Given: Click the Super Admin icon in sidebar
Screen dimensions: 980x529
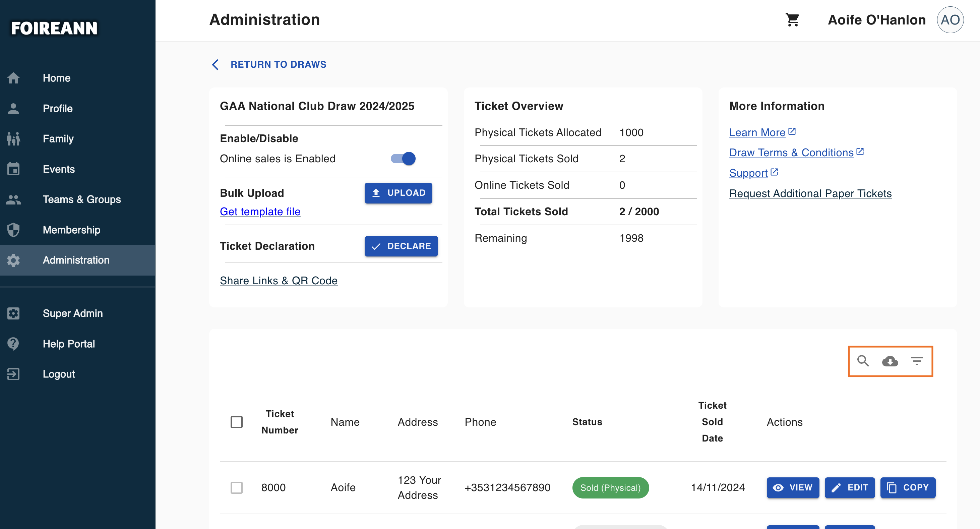Looking at the screenshot, I should point(13,313).
